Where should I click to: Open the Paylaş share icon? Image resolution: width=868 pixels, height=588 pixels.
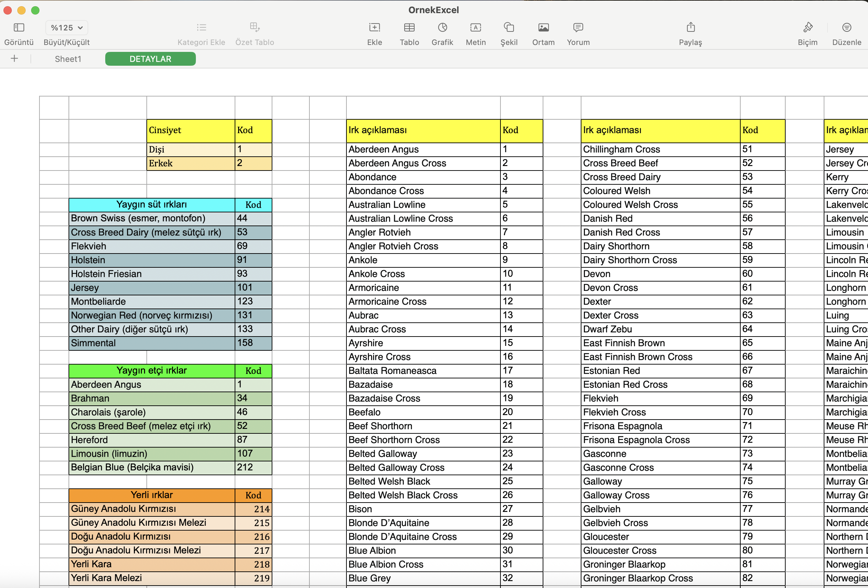(x=690, y=27)
